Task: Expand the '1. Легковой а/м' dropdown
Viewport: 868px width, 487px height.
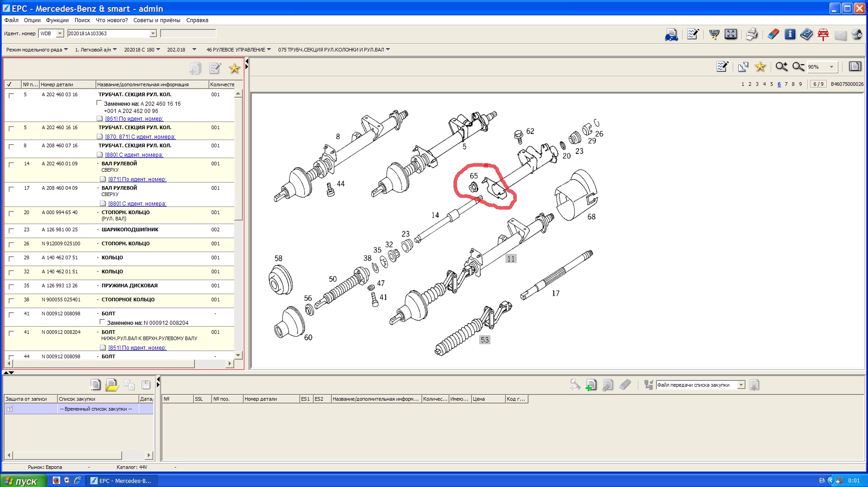Action: click(x=115, y=50)
